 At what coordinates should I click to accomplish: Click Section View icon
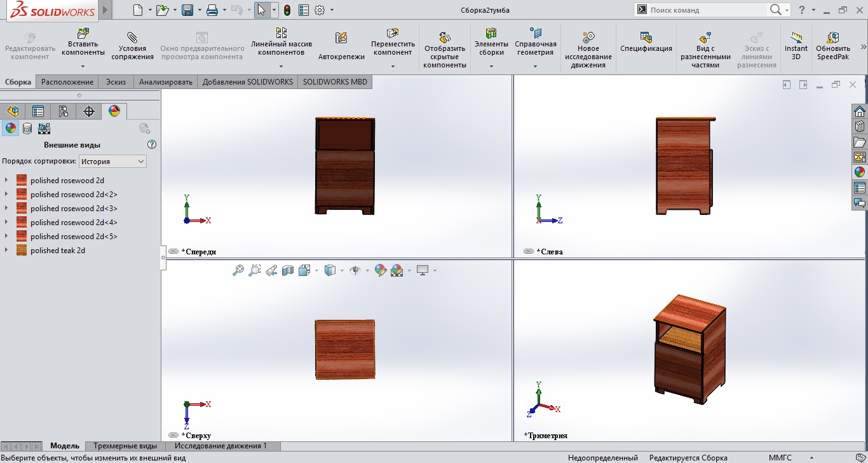click(288, 270)
